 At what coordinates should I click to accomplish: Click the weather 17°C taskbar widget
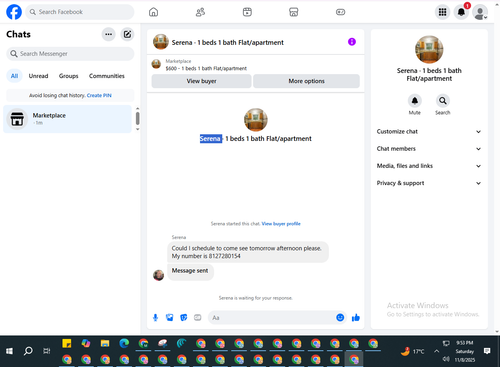(413, 351)
